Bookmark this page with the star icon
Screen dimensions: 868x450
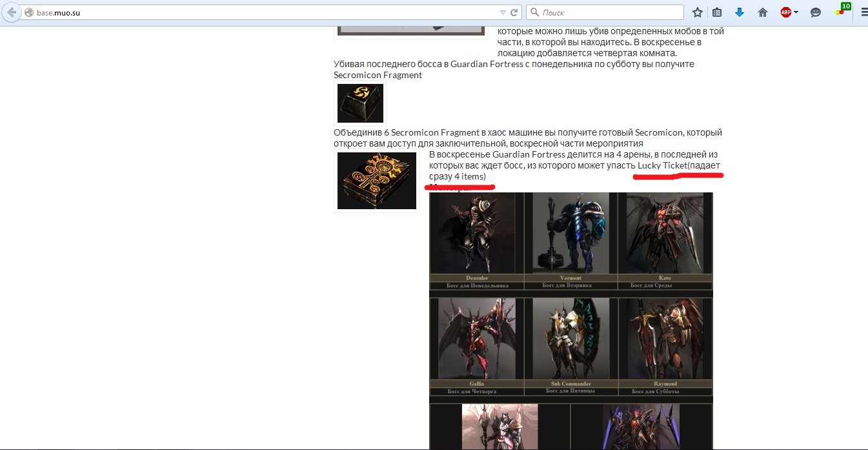point(698,12)
